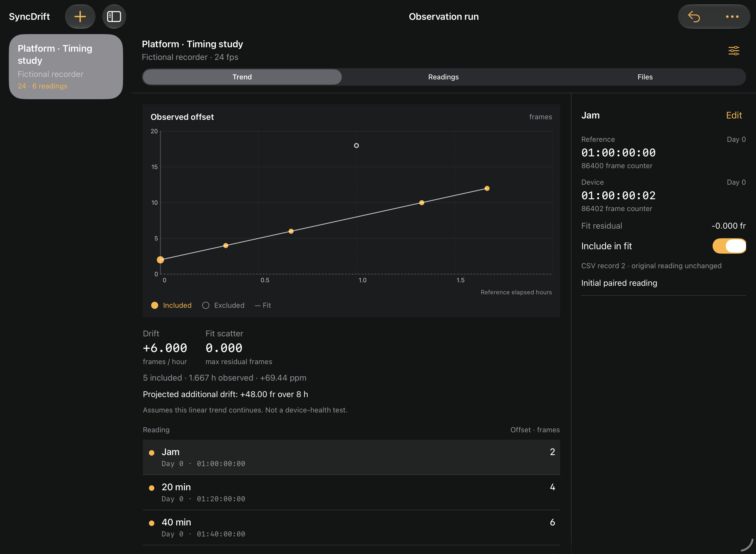Click the +6.000 drift value
This screenshot has width=756, height=554.
[165, 348]
